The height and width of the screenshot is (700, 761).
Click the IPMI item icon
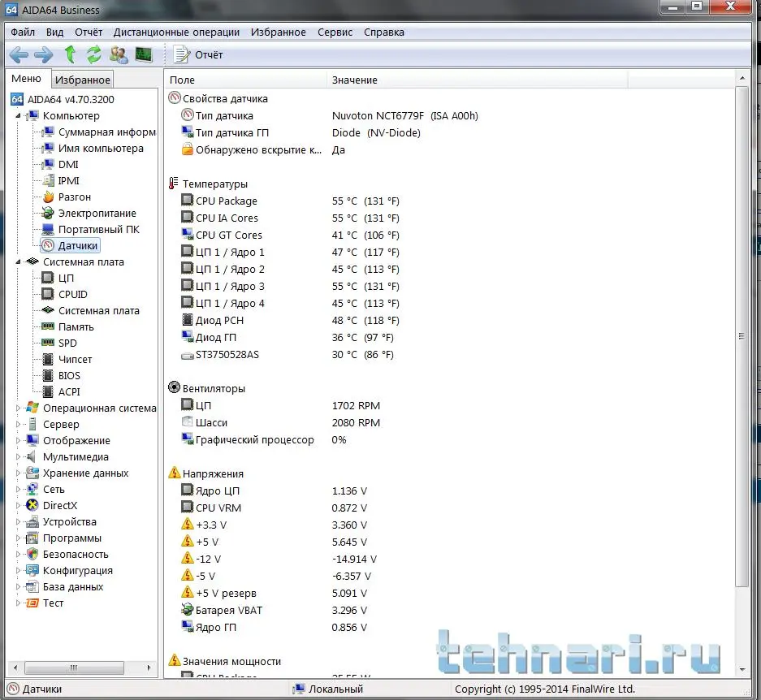48,180
